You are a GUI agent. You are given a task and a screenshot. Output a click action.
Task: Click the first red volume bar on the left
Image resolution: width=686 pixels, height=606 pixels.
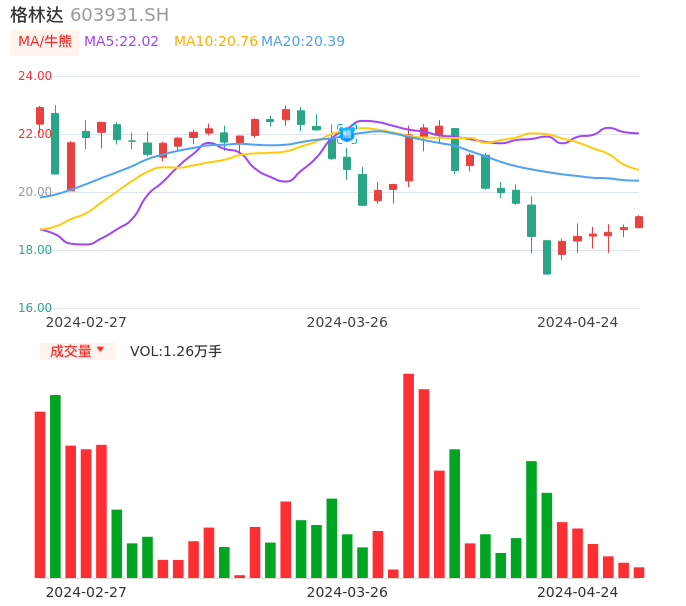[40, 494]
